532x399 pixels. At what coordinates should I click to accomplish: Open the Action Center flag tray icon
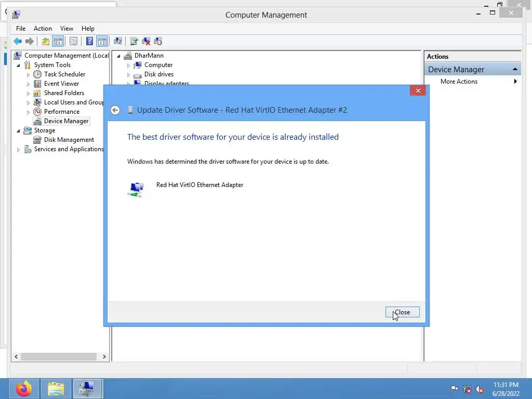tap(454, 389)
